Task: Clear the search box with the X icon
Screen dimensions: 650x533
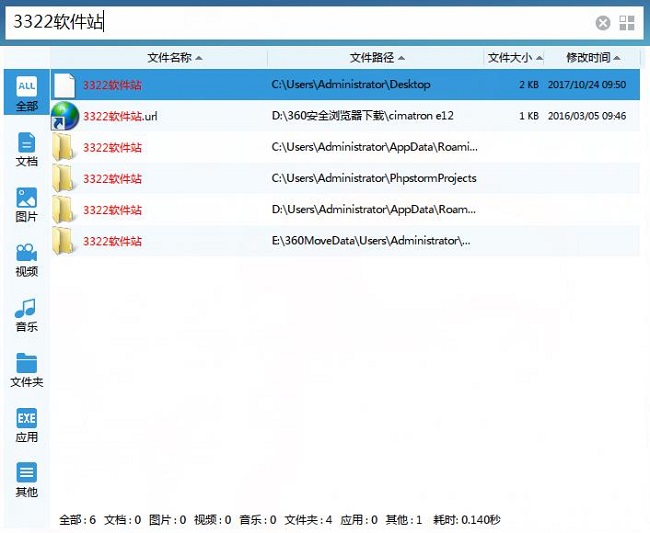Action: (603, 22)
